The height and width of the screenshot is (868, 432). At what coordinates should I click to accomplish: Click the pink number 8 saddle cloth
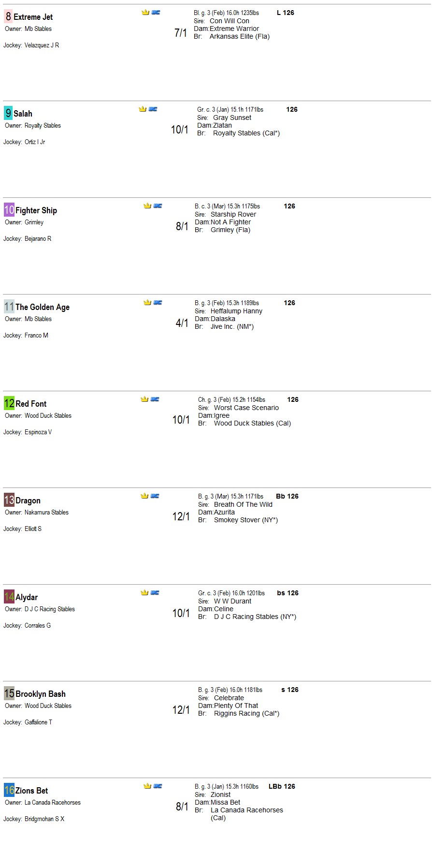pyautogui.click(x=8, y=16)
